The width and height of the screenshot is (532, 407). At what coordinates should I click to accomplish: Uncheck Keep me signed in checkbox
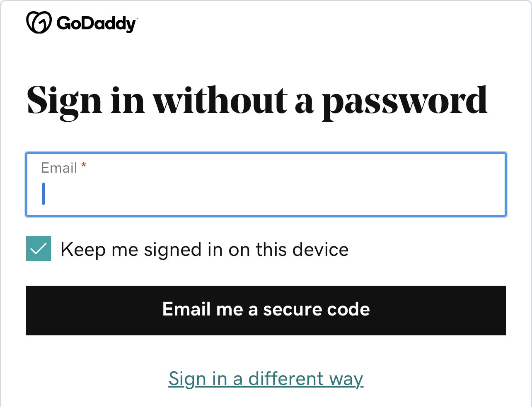click(39, 248)
